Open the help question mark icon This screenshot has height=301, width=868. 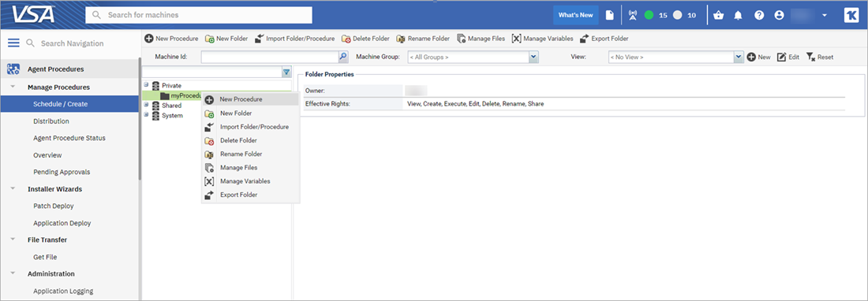coord(759,16)
